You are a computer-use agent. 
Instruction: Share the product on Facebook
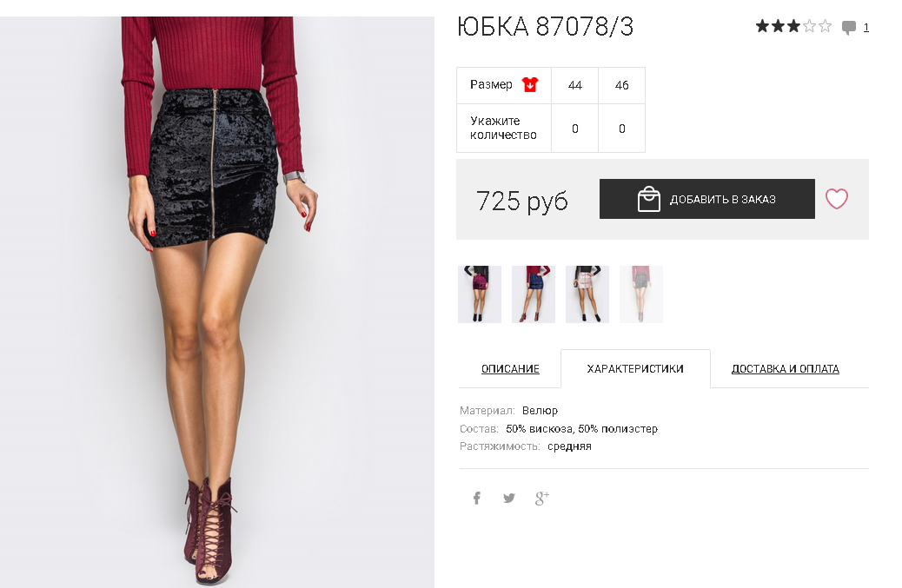click(477, 498)
